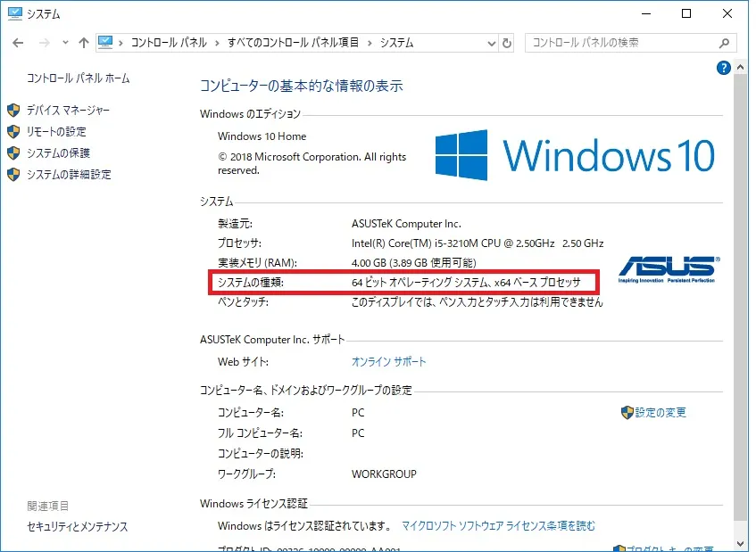Click the 実装メモリ (RAM) label

pyautogui.click(x=257, y=262)
